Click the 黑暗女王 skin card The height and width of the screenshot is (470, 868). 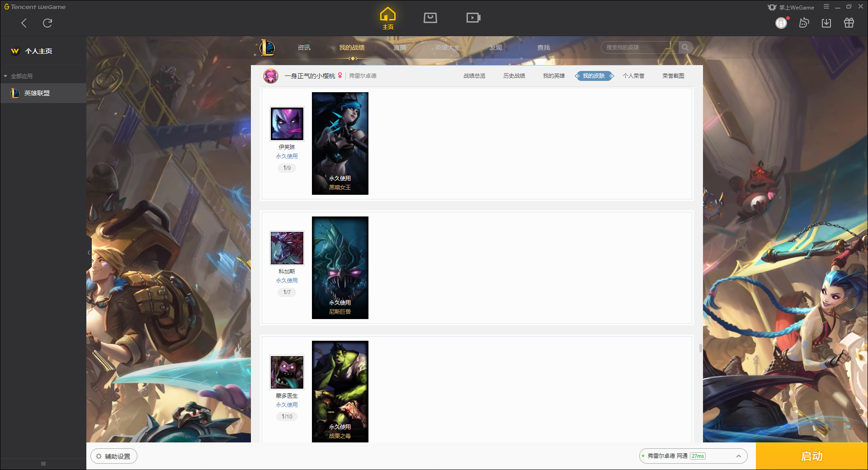tap(340, 144)
